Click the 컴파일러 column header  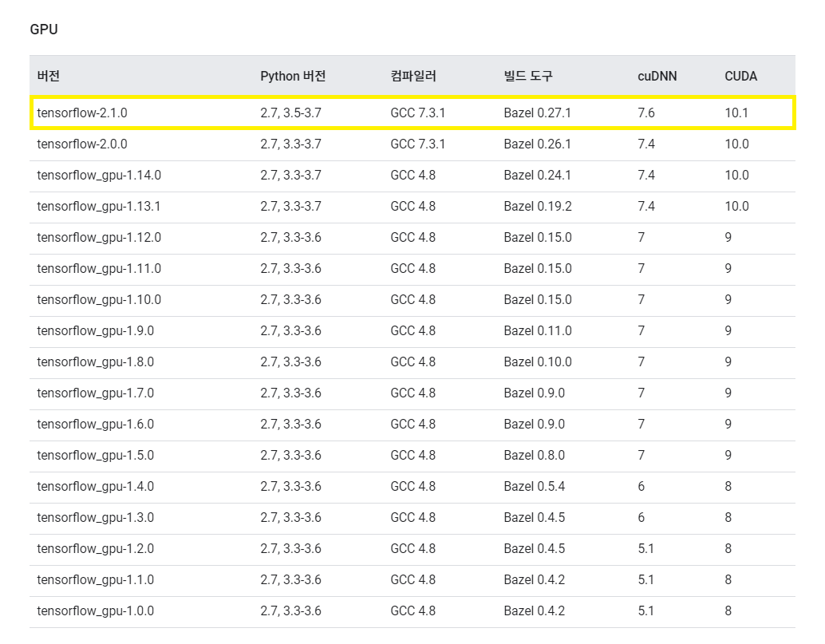coord(413,76)
